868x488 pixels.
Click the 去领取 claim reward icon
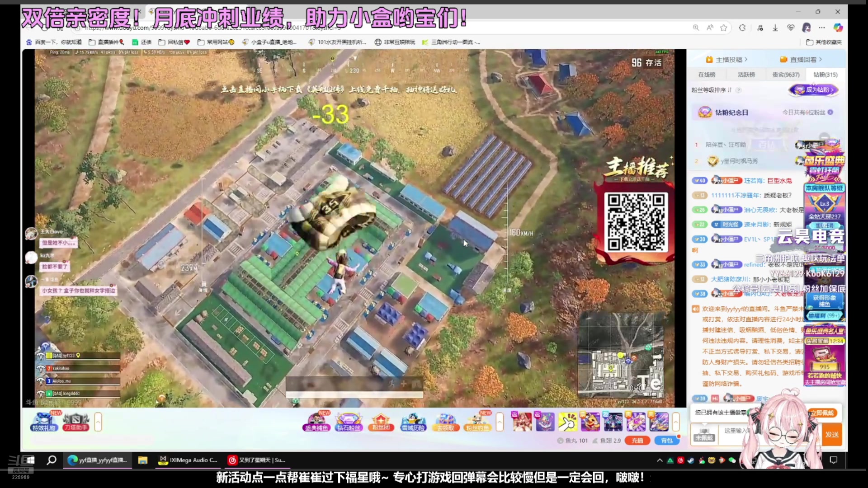(446, 422)
